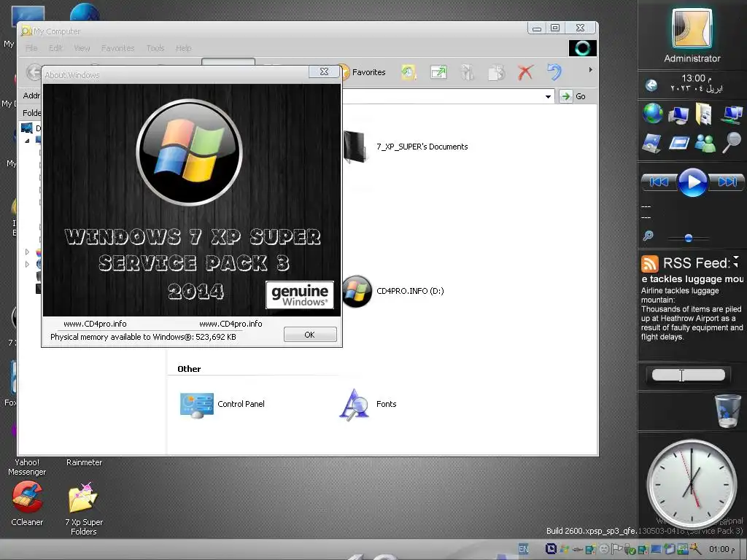Click the taskbar clock 01:00
747x560 pixels.
pyautogui.click(x=722, y=550)
